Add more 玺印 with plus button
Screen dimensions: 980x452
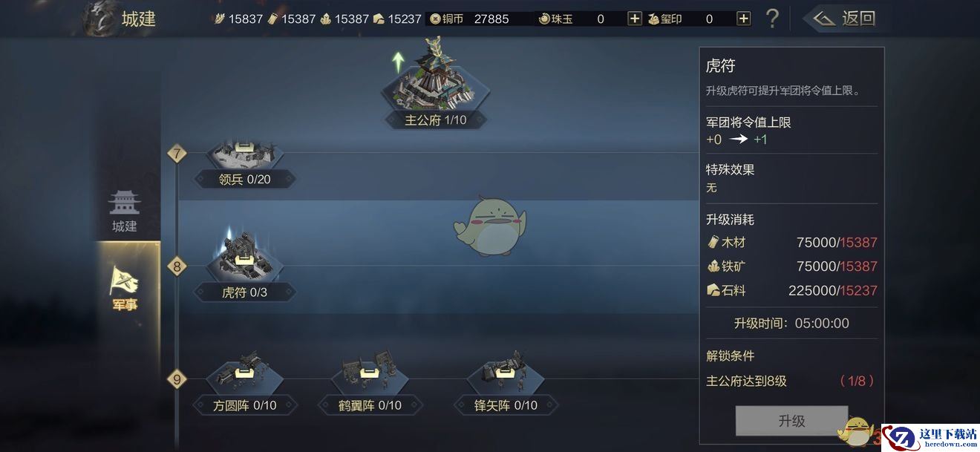(x=743, y=19)
